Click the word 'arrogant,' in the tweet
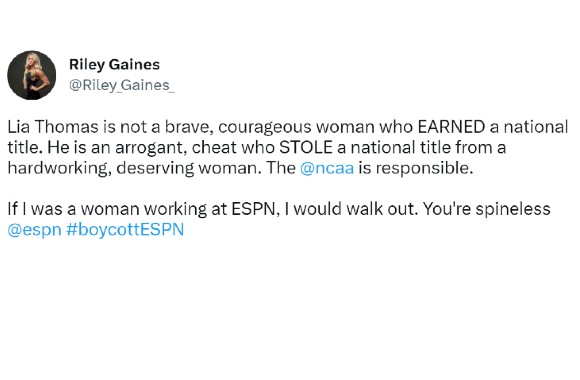This screenshot has width=580, height=380. [151, 148]
